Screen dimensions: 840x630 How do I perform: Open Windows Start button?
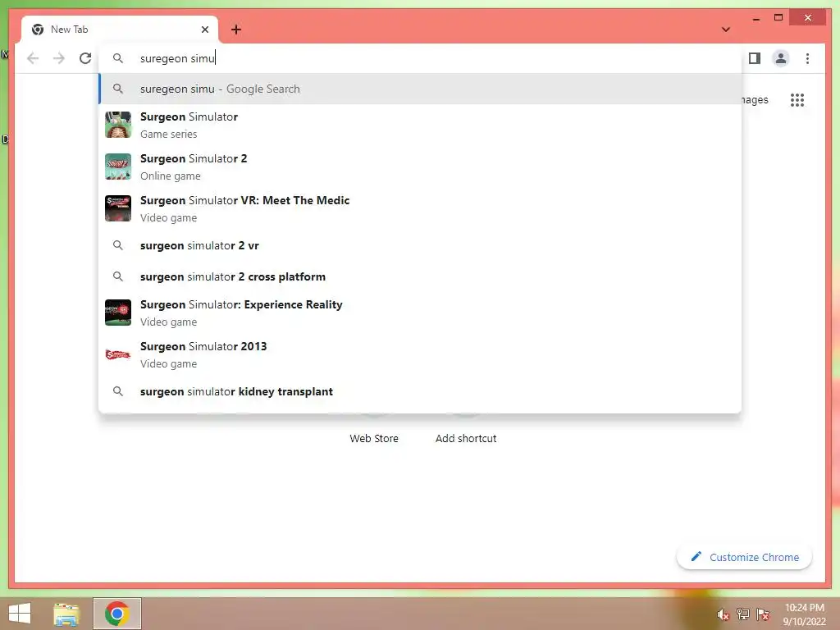click(x=20, y=614)
